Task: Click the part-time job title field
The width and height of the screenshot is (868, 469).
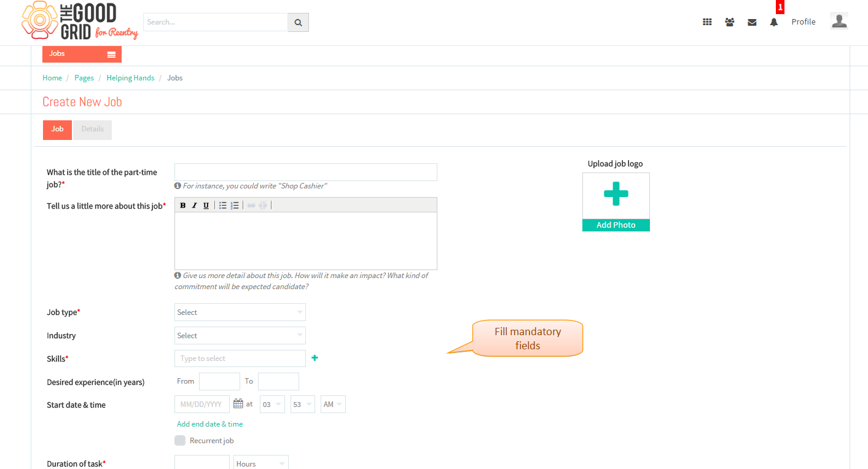Action: pyautogui.click(x=306, y=172)
